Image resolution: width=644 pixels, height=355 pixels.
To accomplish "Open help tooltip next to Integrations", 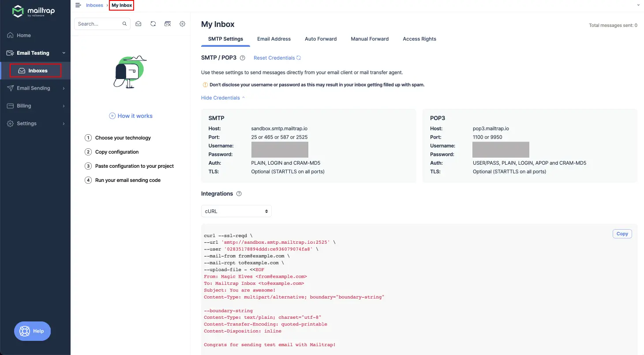I will 239,194.
